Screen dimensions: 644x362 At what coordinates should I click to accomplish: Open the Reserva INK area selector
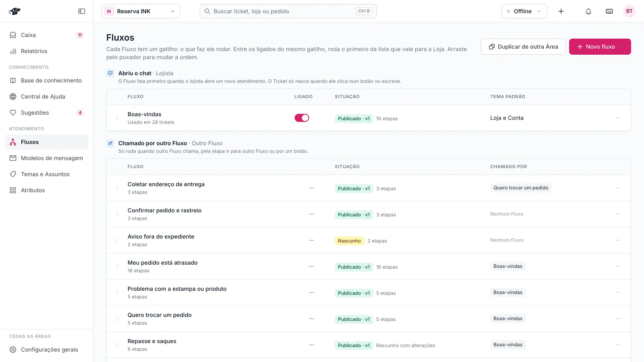(141, 11)
